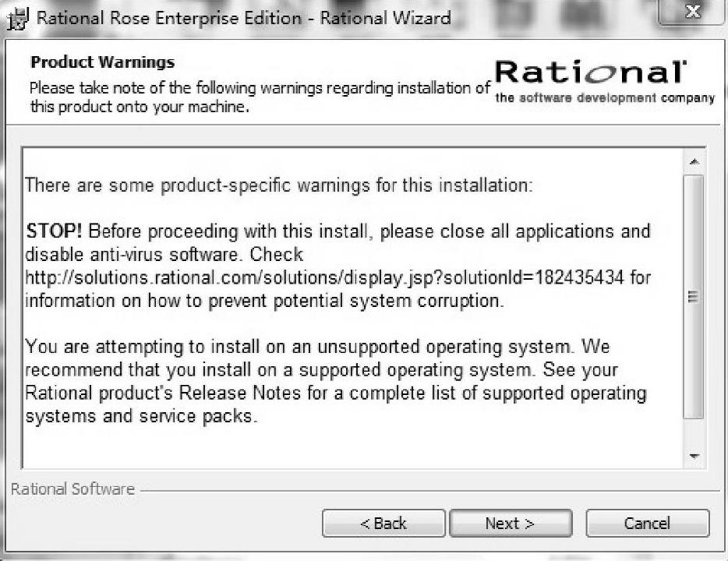The image size is (728, 561).
Task: Cancel the Rational Rose installation
Action: pos(647,524)
